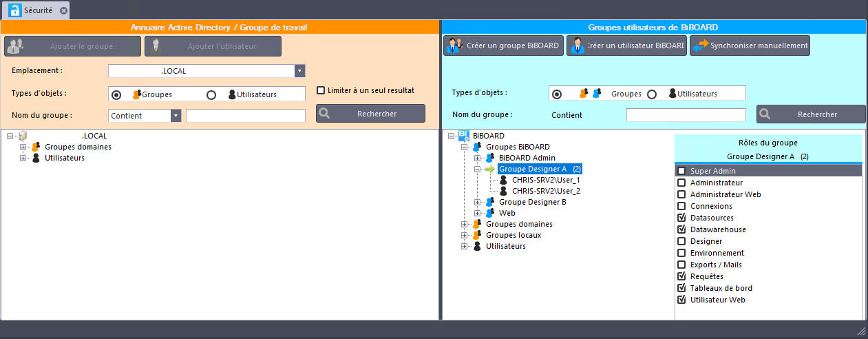Click the Groupes BiBOARD group icon

coord(477,147)
